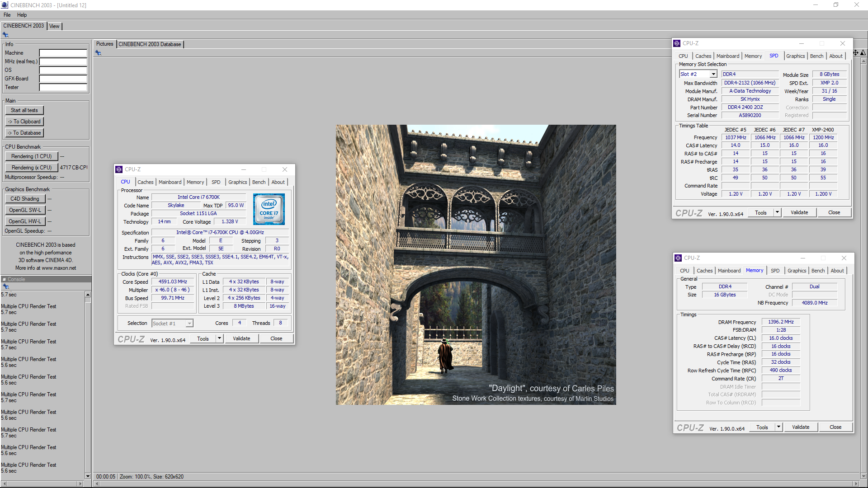Click the console horizontal scrollbar right arrow
The image size is (868, 488).
(80, 483)
